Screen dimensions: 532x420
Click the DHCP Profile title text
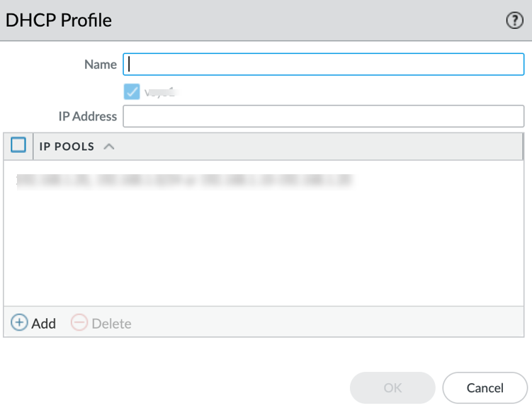tap(59, 21)
